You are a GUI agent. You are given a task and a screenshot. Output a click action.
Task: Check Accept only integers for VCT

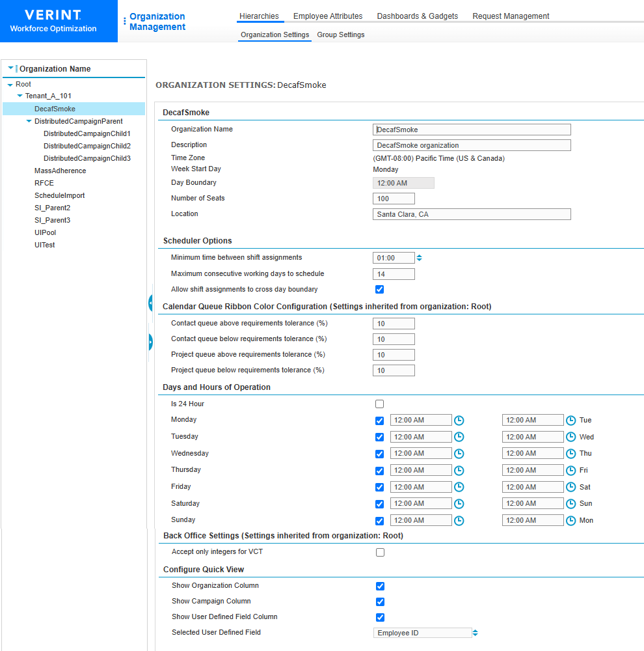click(379, 552)
